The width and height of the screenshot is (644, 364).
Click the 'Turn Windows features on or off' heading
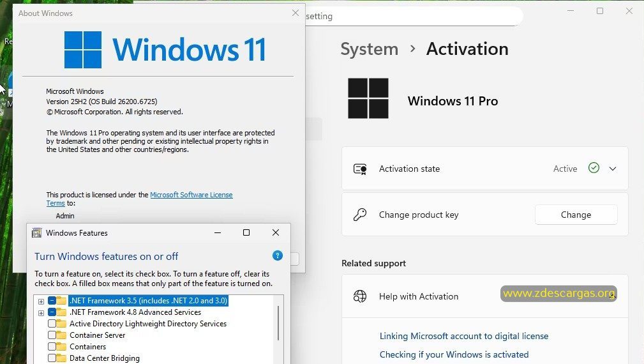tap(107, 256)
